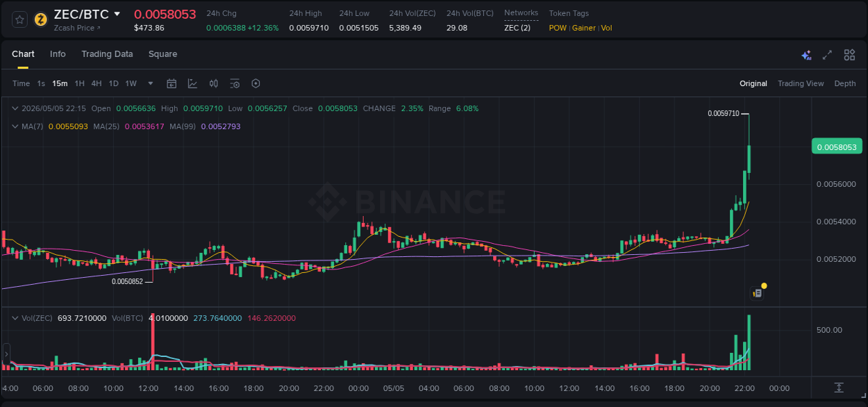
Task: Select the 1D time interval
Action: 113,83
